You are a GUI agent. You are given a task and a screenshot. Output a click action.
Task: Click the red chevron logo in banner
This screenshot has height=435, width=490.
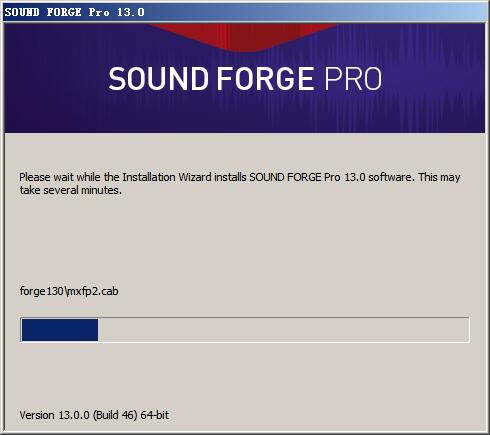pyautogui.click(x=243, y=36)
